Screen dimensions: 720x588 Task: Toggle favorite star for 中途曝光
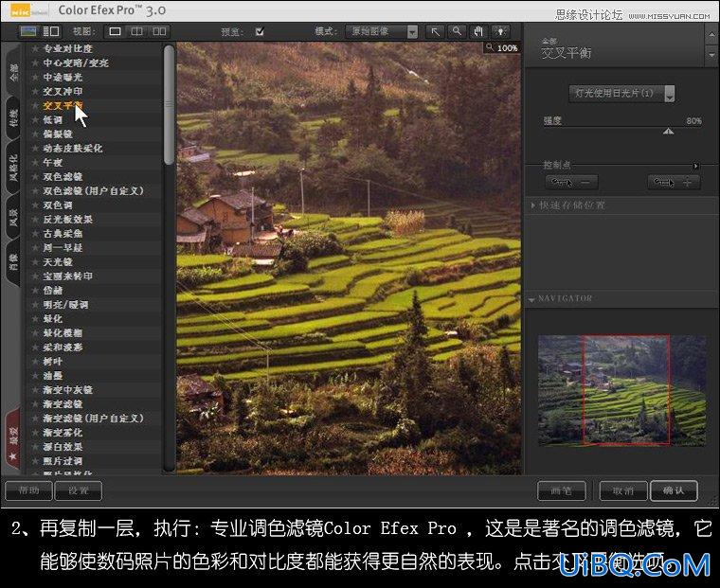[x=35, y=77]
